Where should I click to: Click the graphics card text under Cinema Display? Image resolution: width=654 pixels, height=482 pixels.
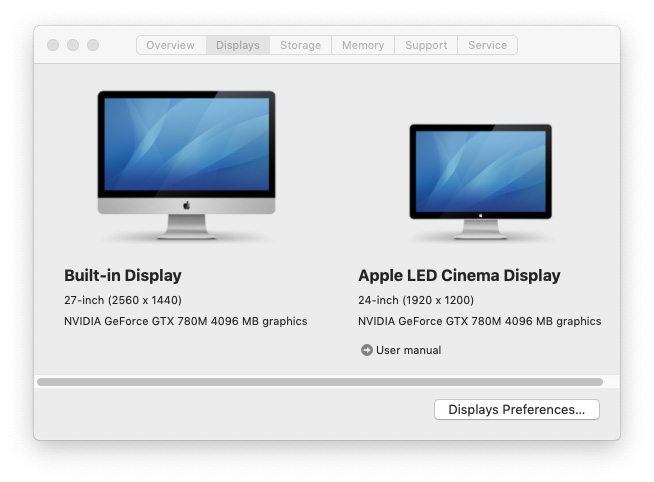pos(480,321)
